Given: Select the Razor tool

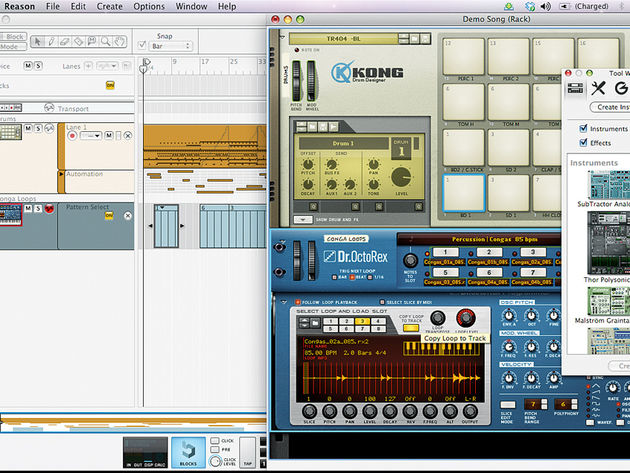Looking at the screenshot, I should click(78, 41).
